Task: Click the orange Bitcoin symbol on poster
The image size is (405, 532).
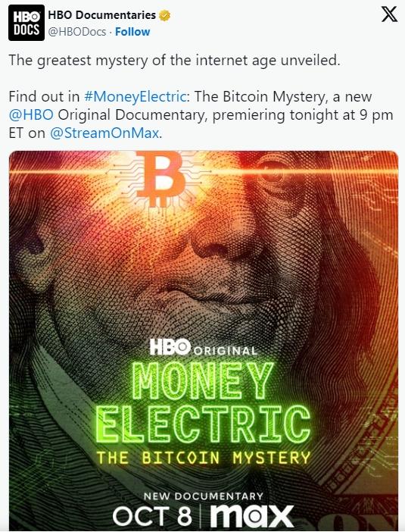Action: [x=161, y=179]
